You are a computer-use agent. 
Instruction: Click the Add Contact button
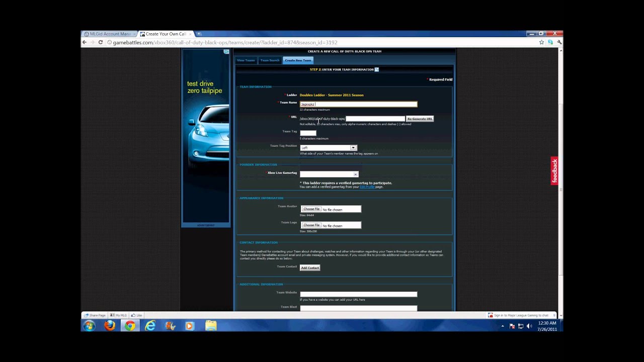pyautogui.click(x=310, y=268)
